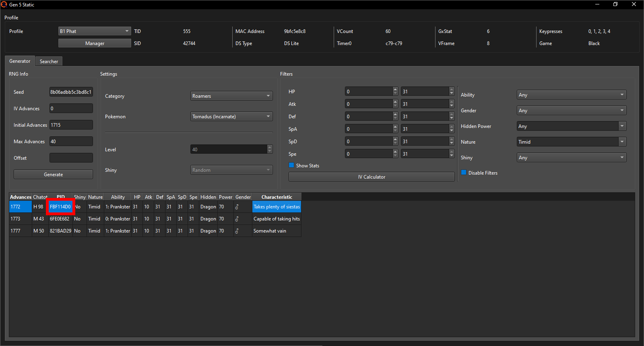Select the row with advance 1773

tap(155, 219)
